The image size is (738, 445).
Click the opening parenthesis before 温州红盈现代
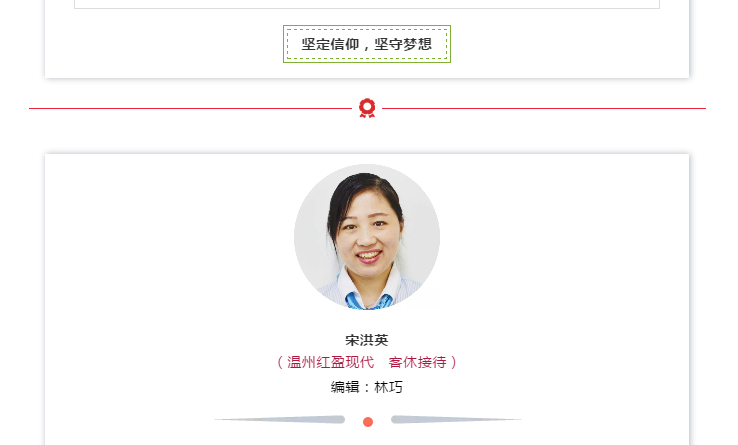pyautogui.click(x=280, y=362)
